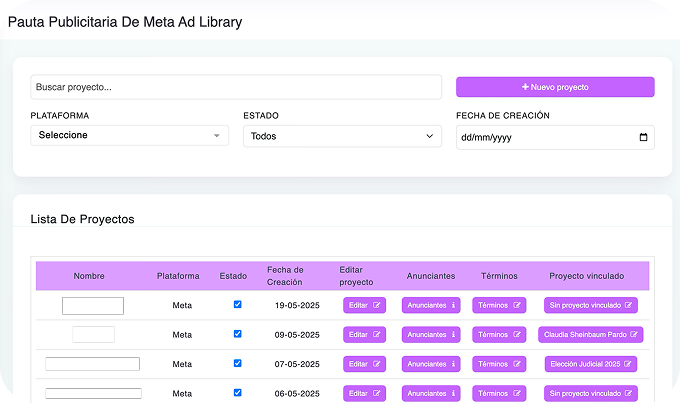Click the Estado column header
680x404 pixels.
click(x=233, y=276)
